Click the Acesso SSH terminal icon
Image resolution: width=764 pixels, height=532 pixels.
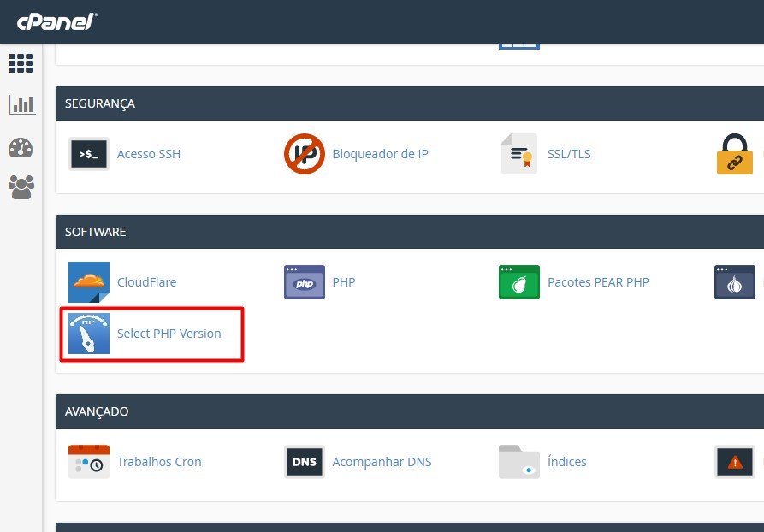pyautogui.click(x=89, y=154)
